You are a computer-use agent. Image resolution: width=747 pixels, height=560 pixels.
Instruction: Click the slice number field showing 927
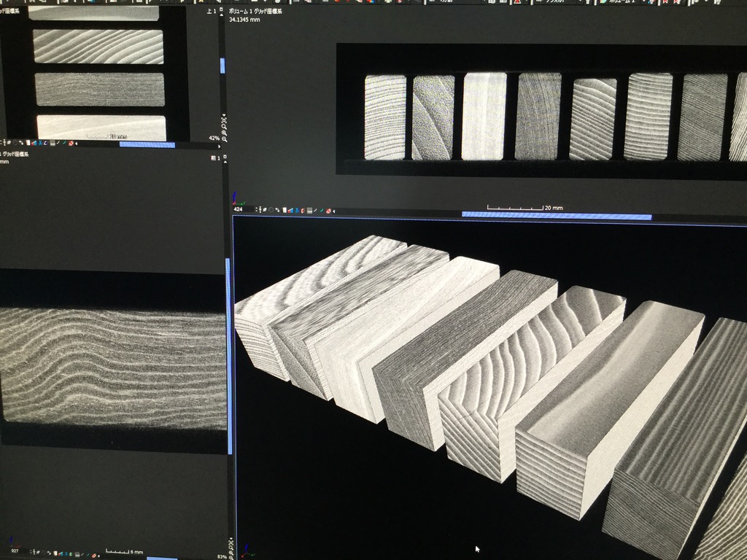coord(15,551)
